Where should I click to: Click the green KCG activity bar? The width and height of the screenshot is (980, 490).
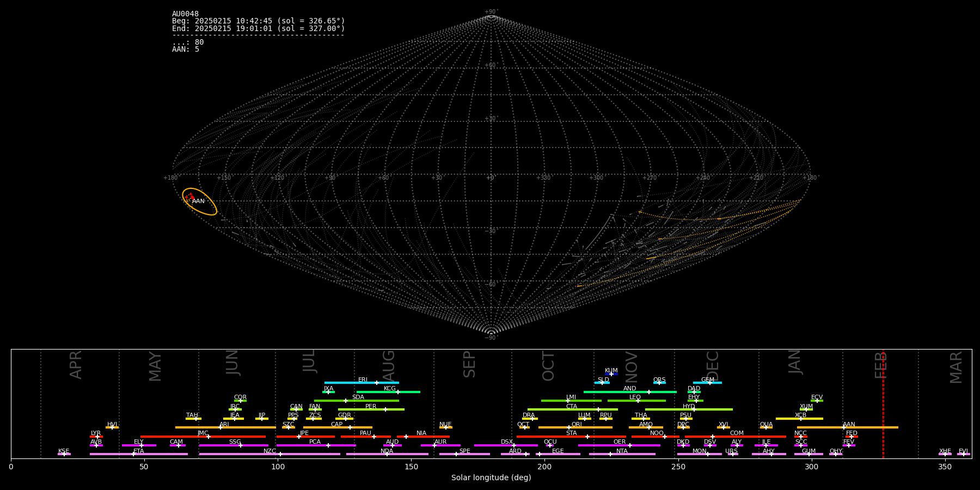coord(388,392)
